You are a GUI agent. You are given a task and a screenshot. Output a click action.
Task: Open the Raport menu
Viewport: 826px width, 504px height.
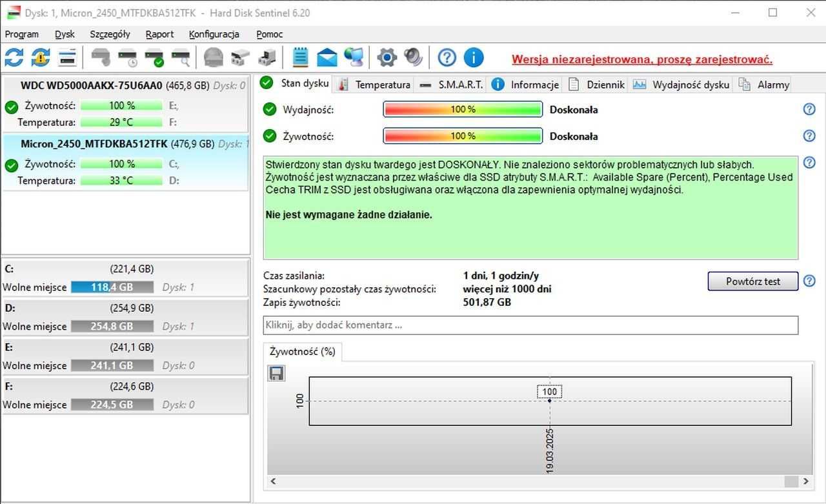[x=159, y=34]
